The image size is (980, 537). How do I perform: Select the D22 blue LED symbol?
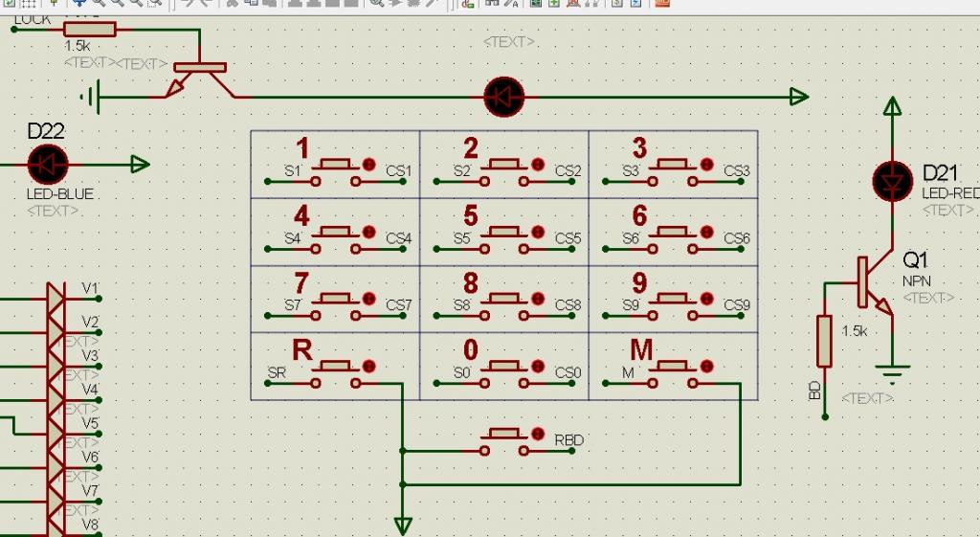point(48,165)
